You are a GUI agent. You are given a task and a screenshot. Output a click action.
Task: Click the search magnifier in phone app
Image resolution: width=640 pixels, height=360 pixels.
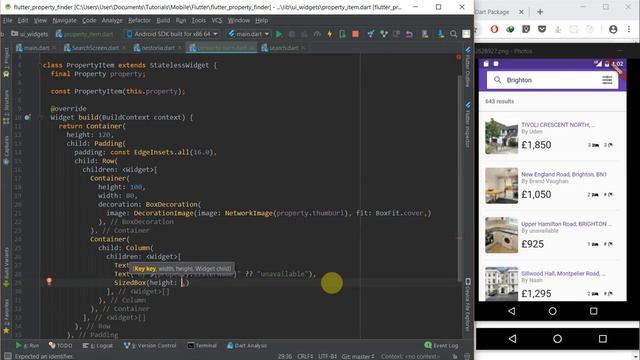[x=497, y=80]
